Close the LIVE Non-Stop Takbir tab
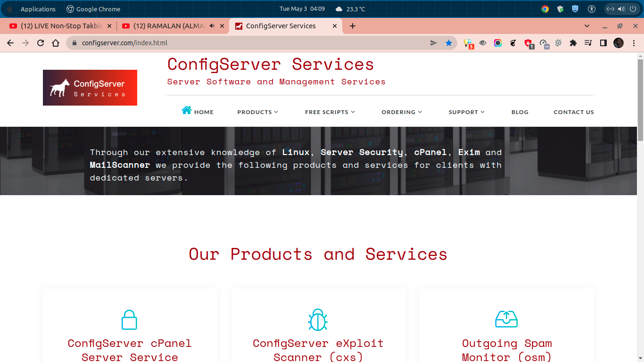The width and height of the screenshot is (644, 362). coord(109,26)
